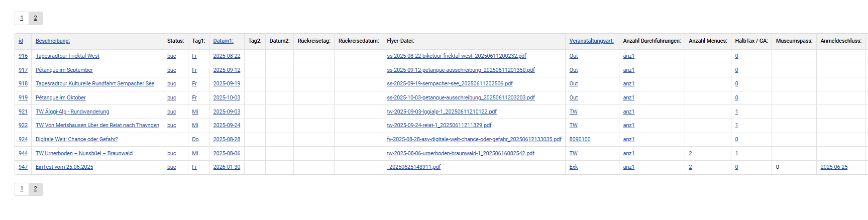
Task: Sort by Veranstaltungsart column header
Action: pyautogui.click(x=591, y=41)
